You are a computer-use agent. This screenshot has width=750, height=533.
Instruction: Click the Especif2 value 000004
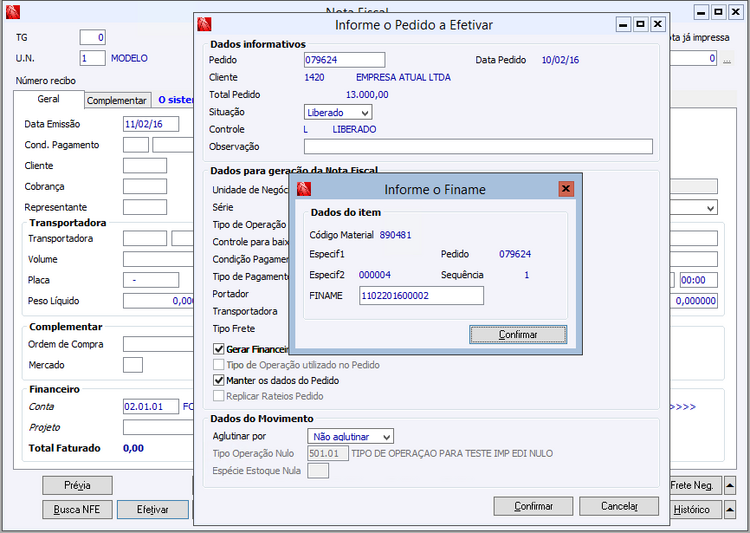pos(375,275)
